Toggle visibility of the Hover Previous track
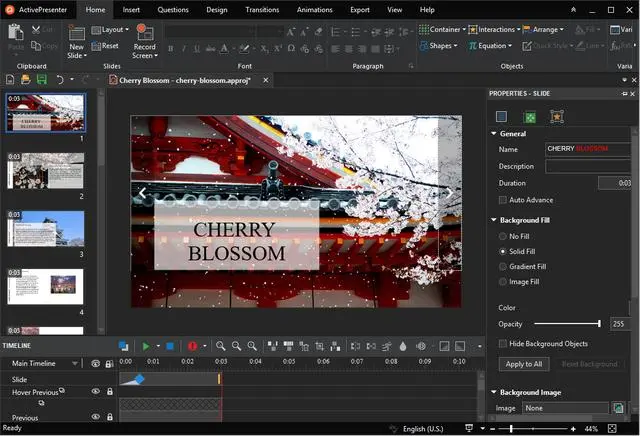 pyautogui.click(x=96, y=391)
